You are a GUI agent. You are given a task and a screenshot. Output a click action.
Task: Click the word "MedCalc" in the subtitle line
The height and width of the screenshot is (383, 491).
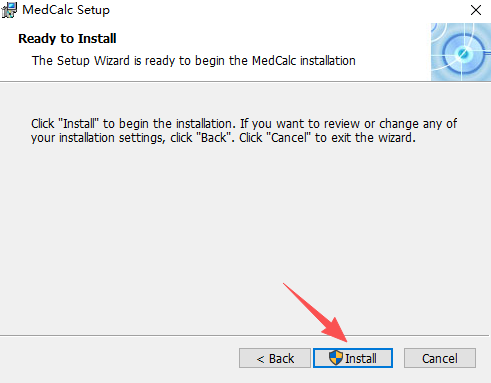click(274, 61)
